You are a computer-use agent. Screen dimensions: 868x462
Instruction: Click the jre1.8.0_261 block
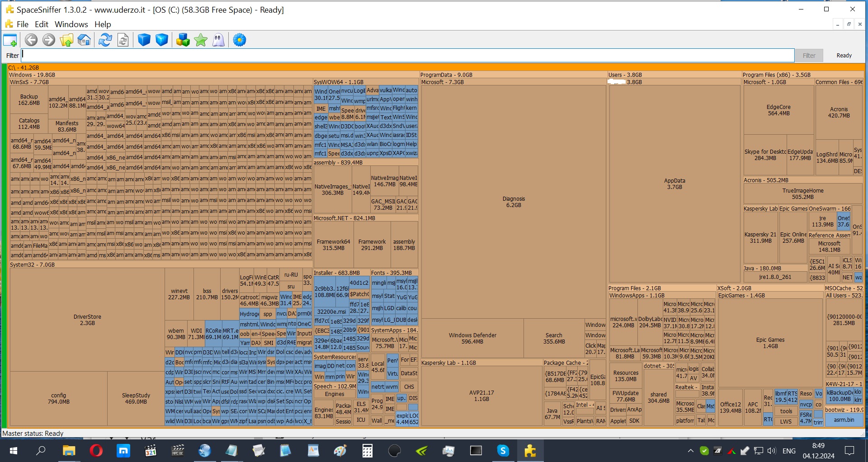pos(775,277)
